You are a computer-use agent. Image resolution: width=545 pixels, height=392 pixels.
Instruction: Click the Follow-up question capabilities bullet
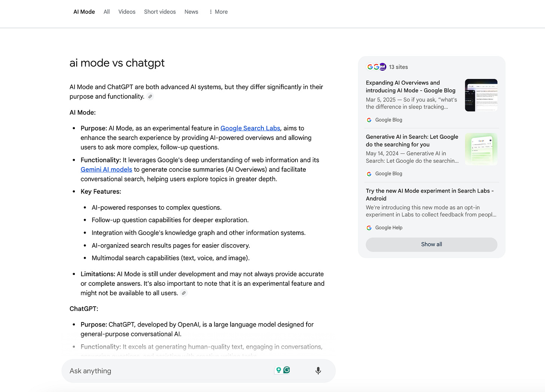(x=170, y=220)
